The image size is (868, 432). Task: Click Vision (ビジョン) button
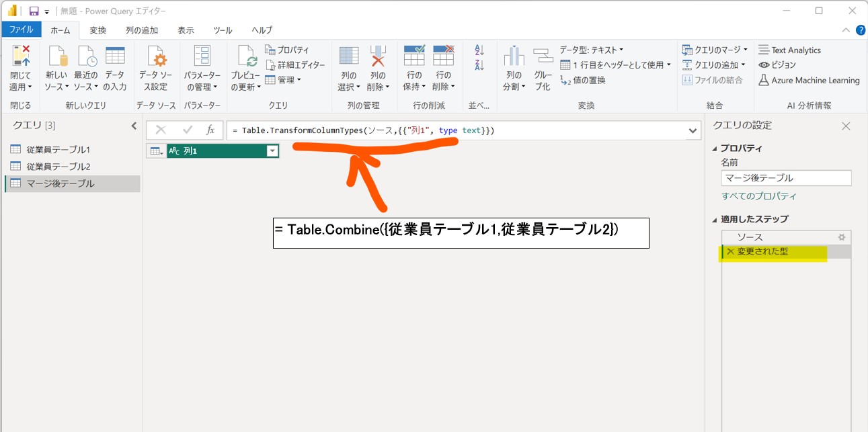tap(777, 64)
